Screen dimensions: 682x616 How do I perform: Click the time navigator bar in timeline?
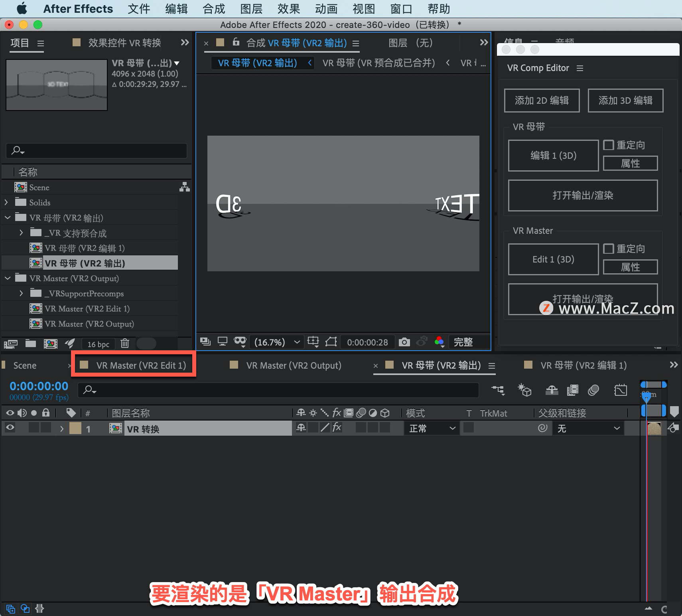[653, 385]
